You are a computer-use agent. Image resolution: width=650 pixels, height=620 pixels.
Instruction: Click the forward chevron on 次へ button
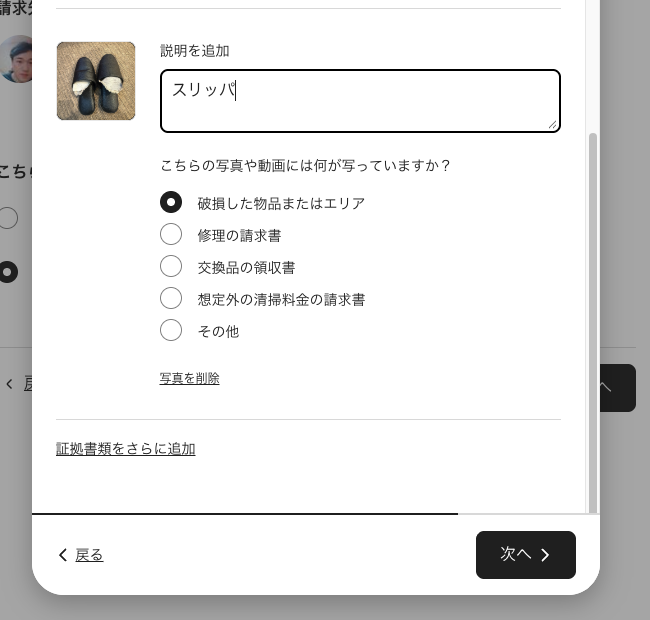(x=545, y=555)
